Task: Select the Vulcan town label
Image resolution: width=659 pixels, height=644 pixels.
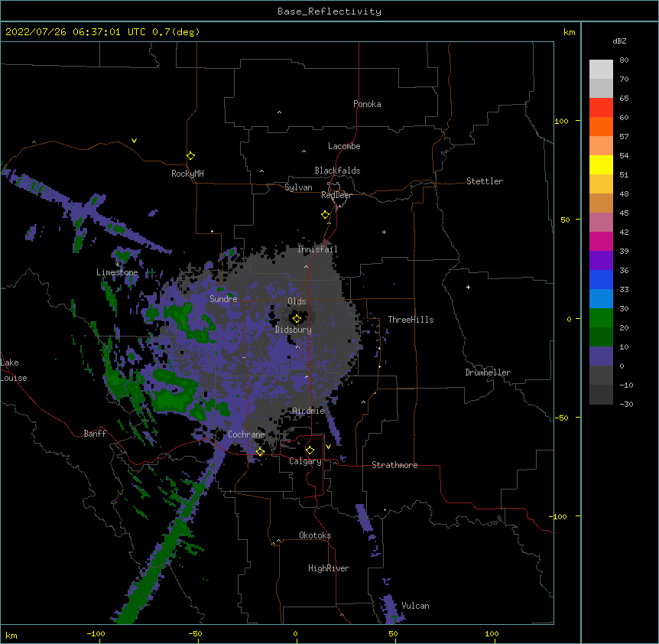Action: 415,606
